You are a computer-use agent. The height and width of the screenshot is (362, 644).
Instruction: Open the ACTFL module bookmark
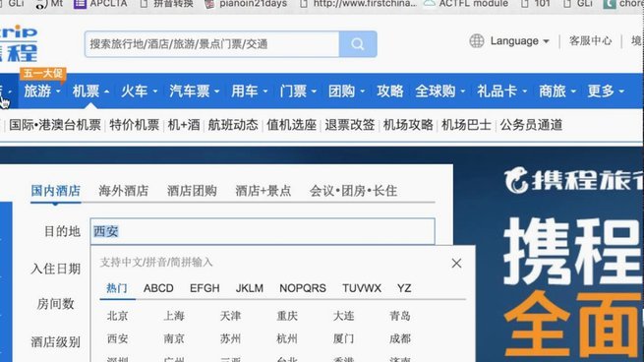coord(466,4)
